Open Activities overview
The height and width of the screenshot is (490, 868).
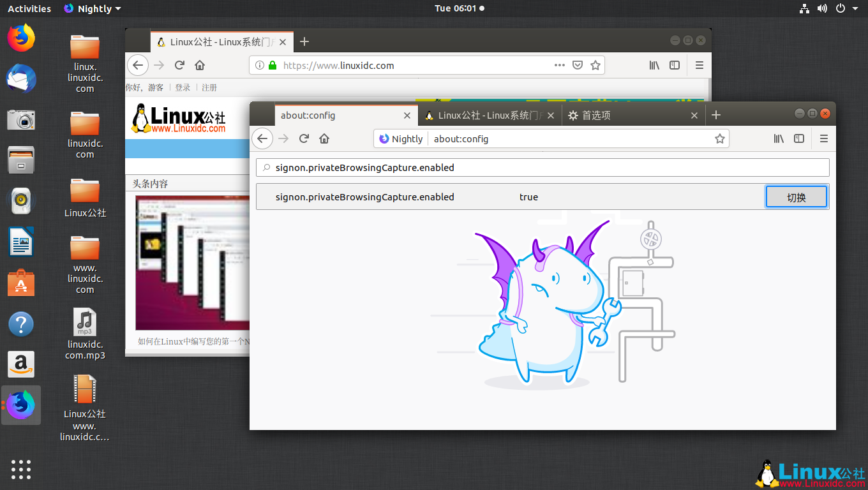coord(29,8)
